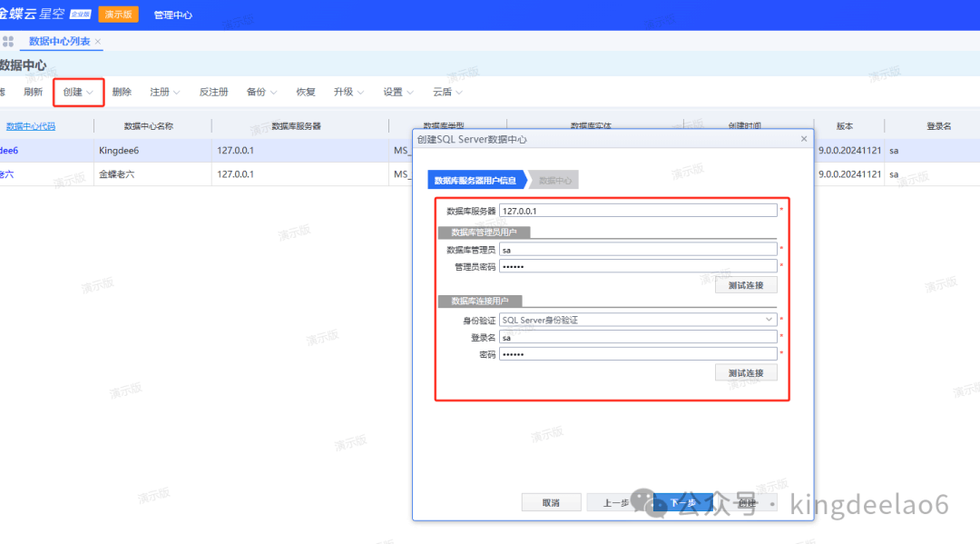Expand the 云盾 toolbar menu

[x=447, y=92]
